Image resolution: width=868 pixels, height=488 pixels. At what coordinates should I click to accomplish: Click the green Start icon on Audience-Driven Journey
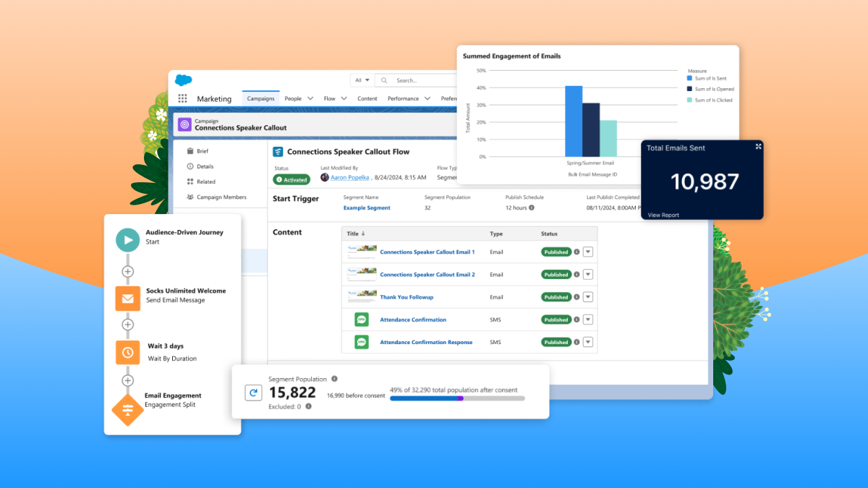127,239
